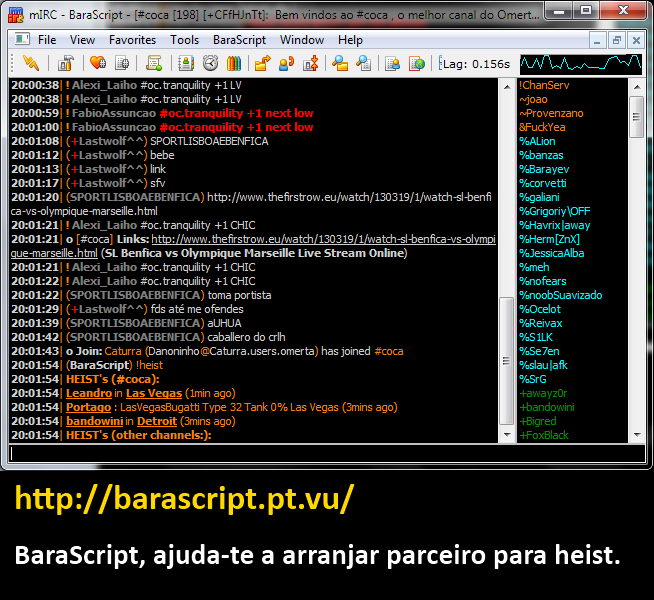Open the Colors crayons icon
654x600 pixels.
click(x=234, y=63)
